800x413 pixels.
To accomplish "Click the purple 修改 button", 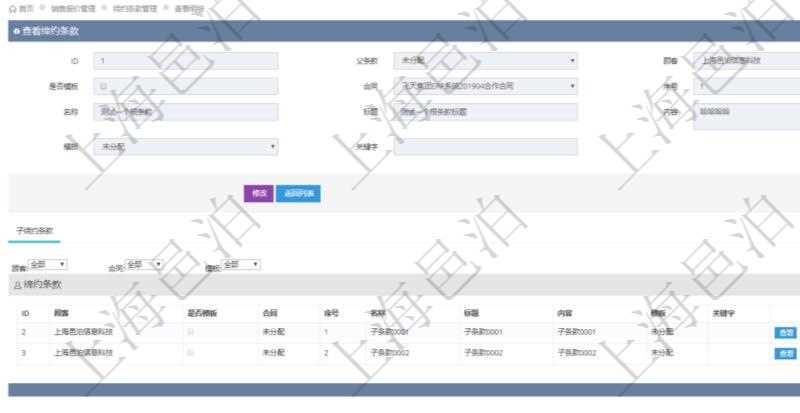I will [x=260, y=193].
